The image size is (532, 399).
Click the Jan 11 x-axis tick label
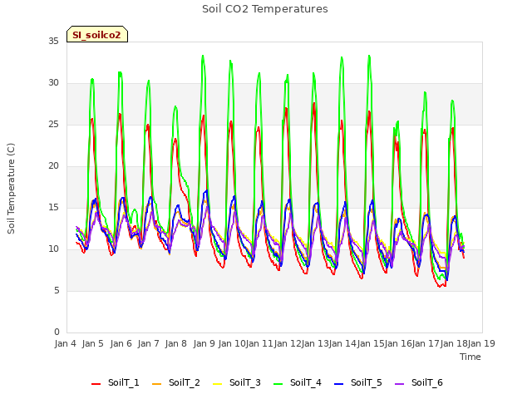(x=259, y=343)
